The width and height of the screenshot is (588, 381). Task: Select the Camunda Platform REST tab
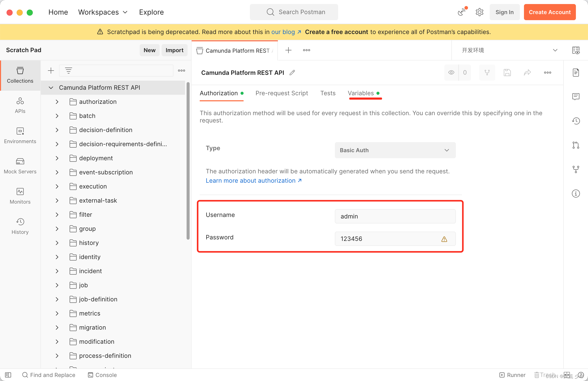[235, 51]
